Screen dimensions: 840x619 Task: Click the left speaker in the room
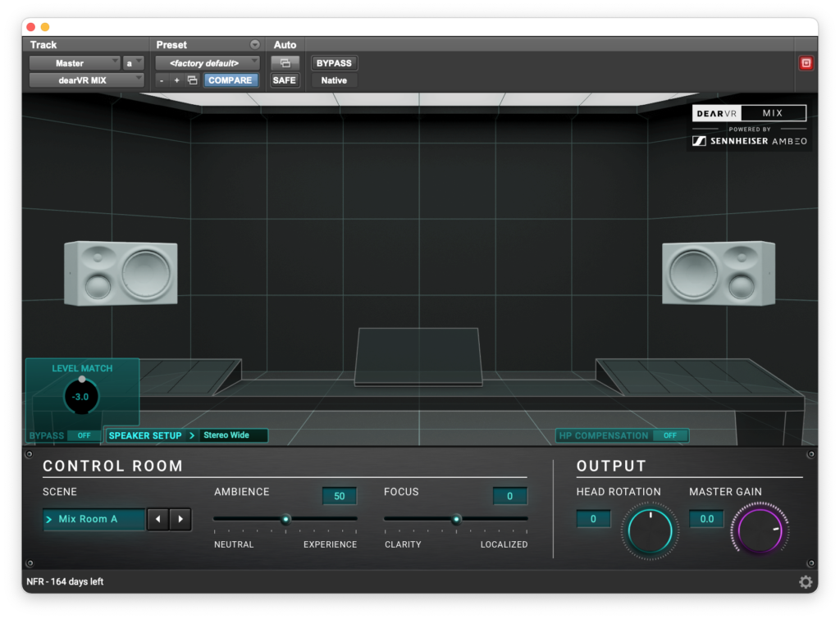(121, 273)
